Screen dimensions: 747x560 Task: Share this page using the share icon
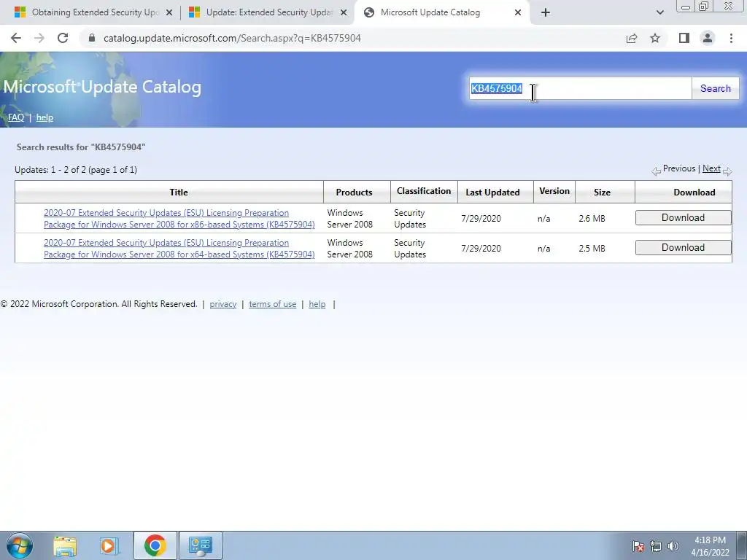coord(632,38)
